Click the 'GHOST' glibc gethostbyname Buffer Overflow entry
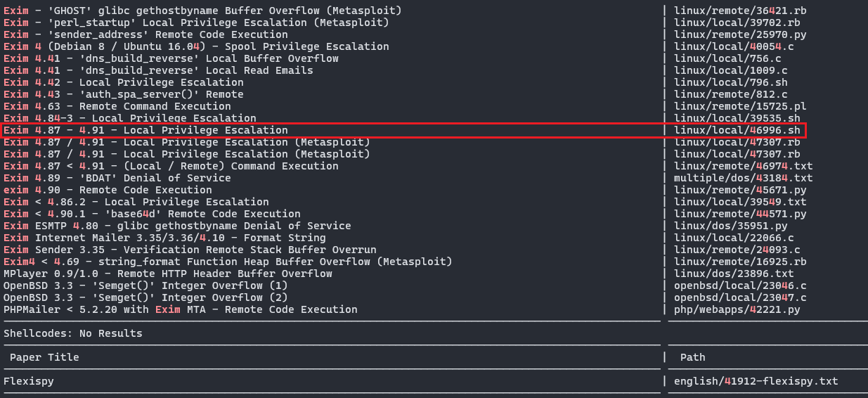Viewport: 868px width, 398px height. (x=202, y=11)
